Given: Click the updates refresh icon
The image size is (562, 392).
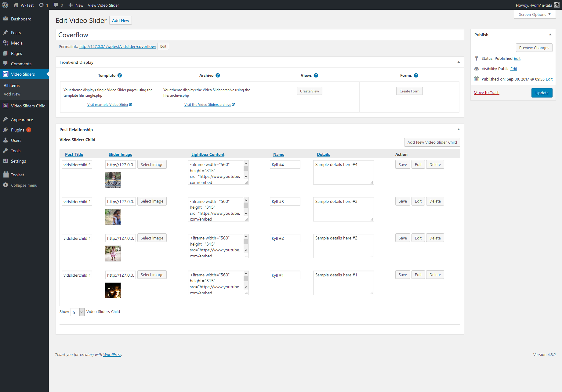Looking at the screenshot, I should pos(41,5).
